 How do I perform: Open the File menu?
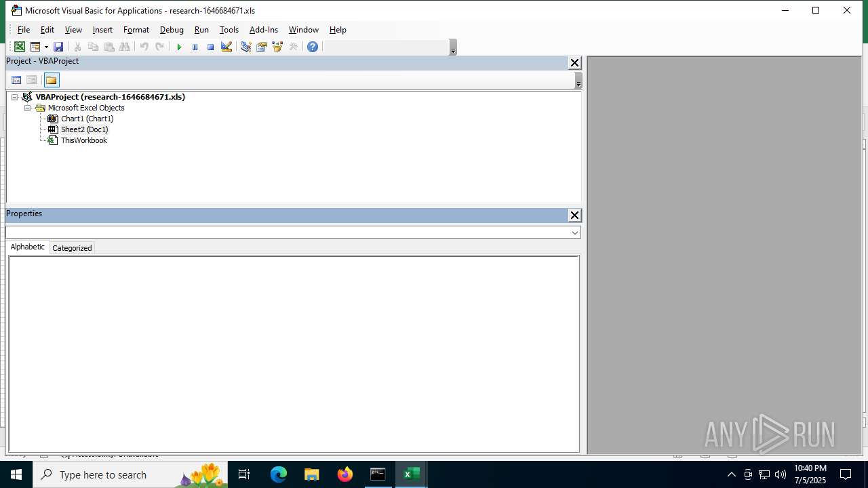(x=24, y=30)
